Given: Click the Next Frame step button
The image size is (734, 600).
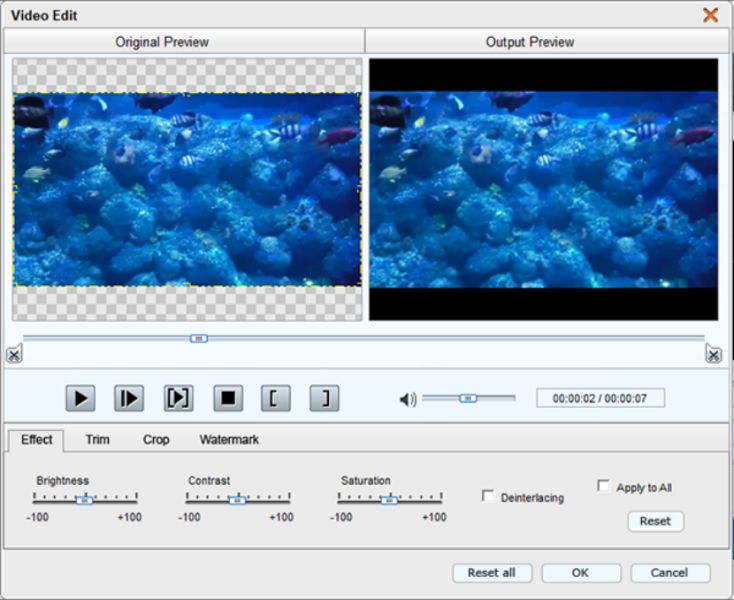Looking at the screenshot, I should (x=129, y=399).
